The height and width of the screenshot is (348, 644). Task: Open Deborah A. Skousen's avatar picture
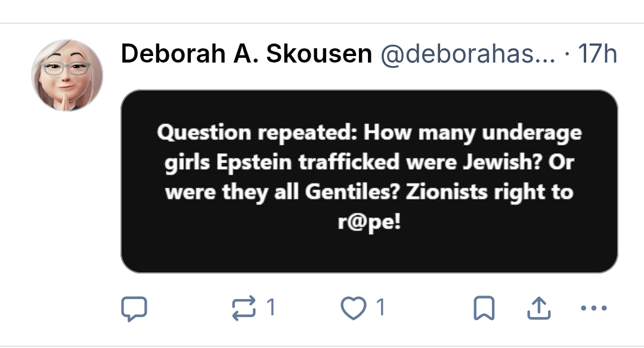(x=67, y=77)
